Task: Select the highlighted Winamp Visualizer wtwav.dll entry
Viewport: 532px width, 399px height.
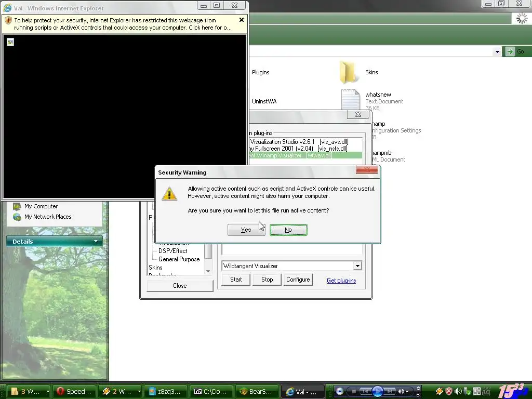Action: point(305,155)
